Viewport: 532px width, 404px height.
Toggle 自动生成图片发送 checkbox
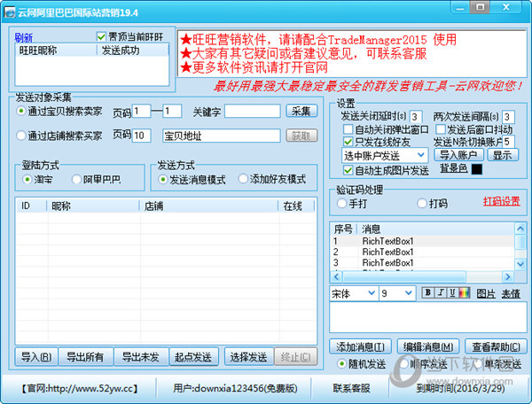tap(348, 170)
